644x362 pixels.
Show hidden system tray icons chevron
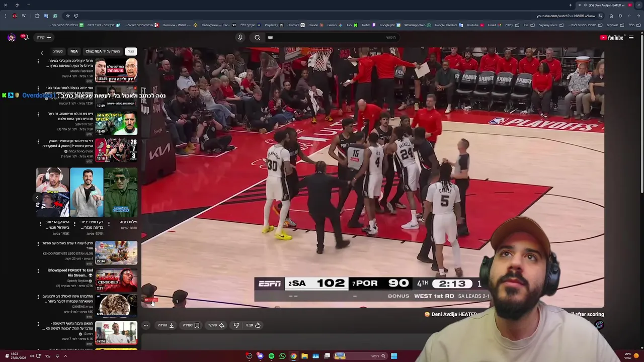click(x=65, y=356)
